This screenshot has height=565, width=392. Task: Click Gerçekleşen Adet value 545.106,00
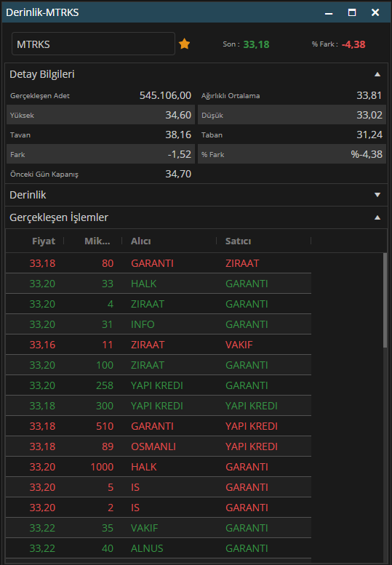(x=165, y=95)
